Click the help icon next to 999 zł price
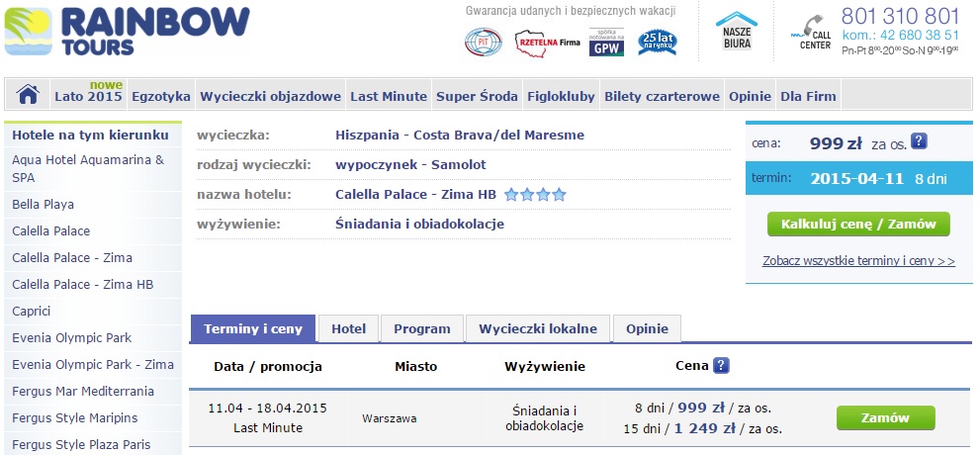Image resolution: width=980 pixels, height=455 pixels. coord(918,141)
